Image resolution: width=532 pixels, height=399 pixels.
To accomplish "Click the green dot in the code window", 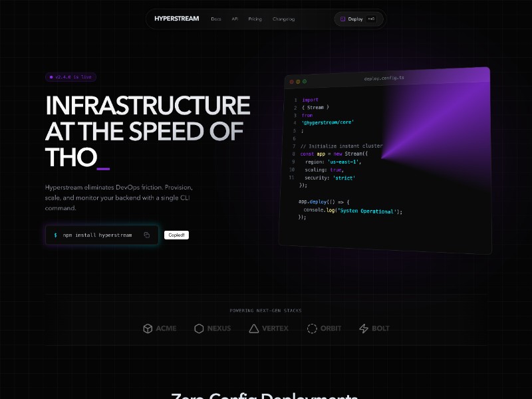I will 305,81.
